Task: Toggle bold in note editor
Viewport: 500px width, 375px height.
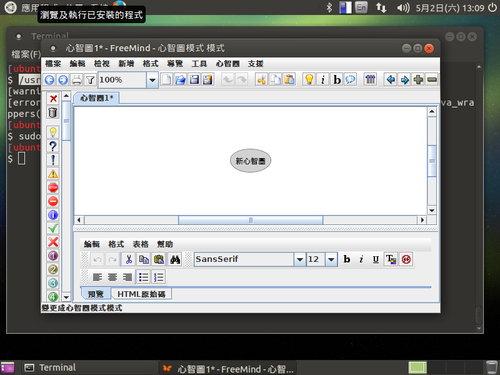Action: (x=347, y=259)
